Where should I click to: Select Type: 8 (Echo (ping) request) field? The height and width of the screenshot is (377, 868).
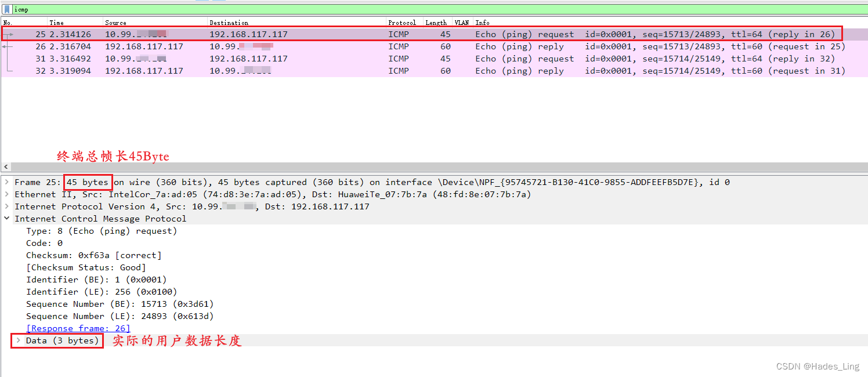tap(102, 231)
